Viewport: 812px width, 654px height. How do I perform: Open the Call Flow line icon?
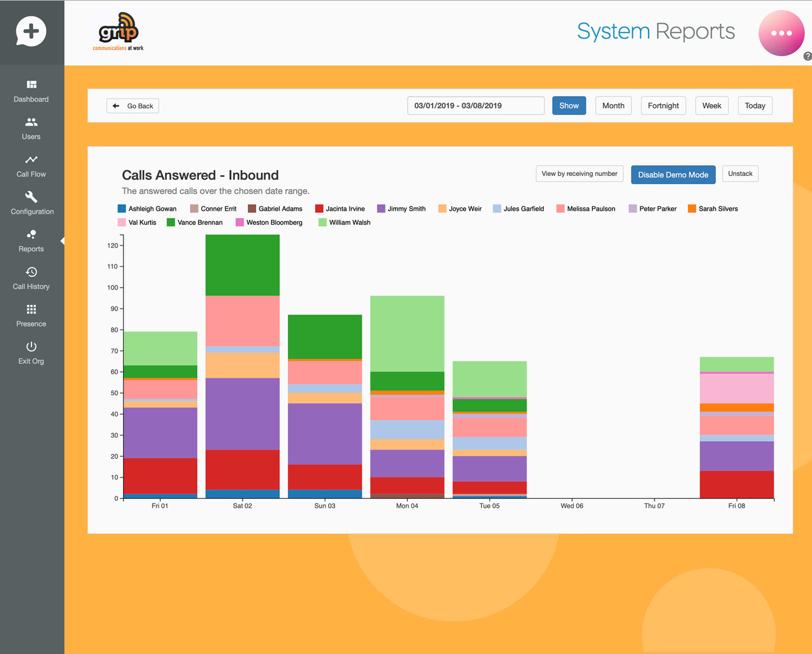click(x=31, y=160)
